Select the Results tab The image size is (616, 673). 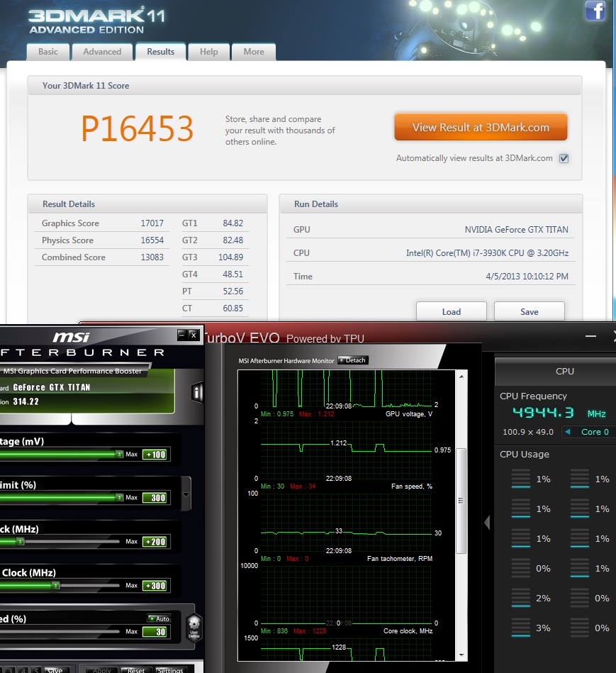pyautogui.click(x=161, y=52)
